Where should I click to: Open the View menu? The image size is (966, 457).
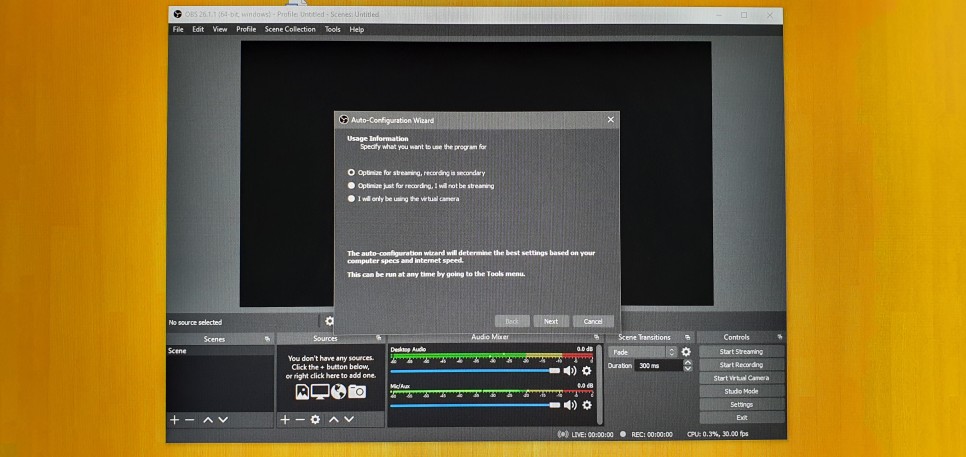[x=220, y=29]
